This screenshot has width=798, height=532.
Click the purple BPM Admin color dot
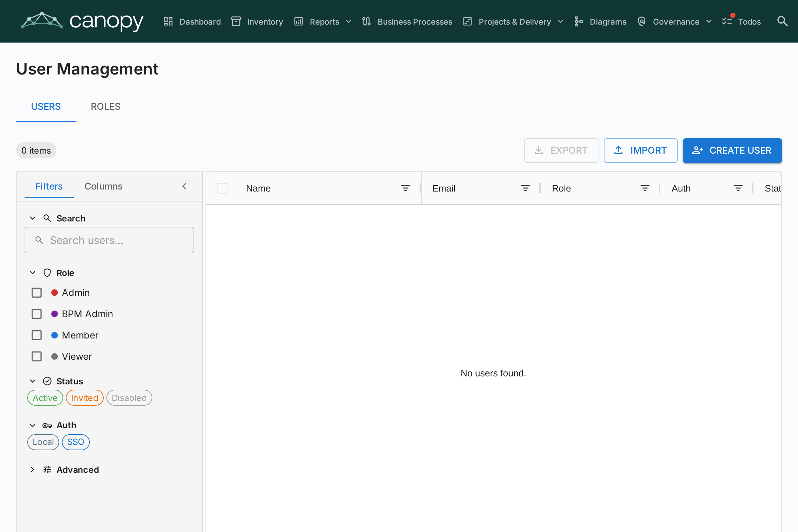[x=54, y=314]
